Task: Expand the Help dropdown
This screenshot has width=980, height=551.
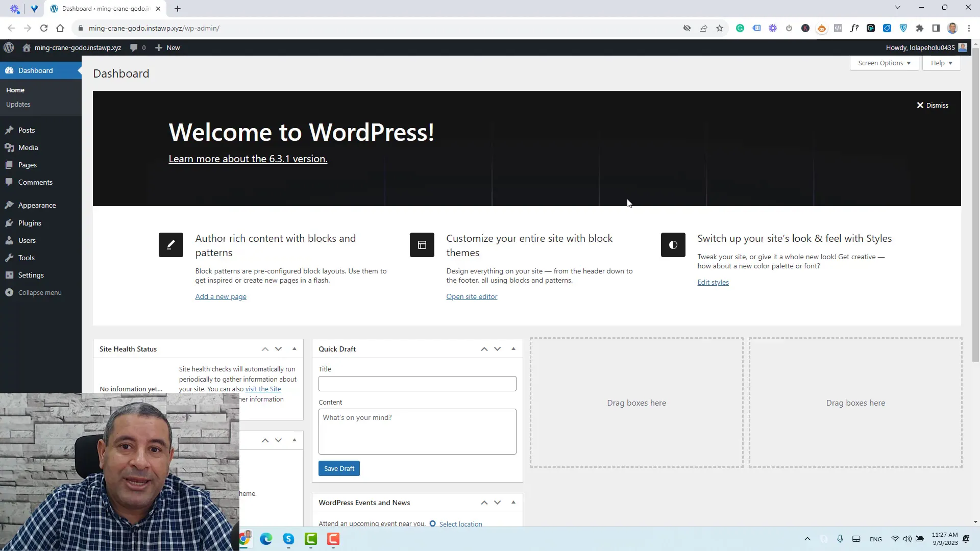Action: pos(941,63)
